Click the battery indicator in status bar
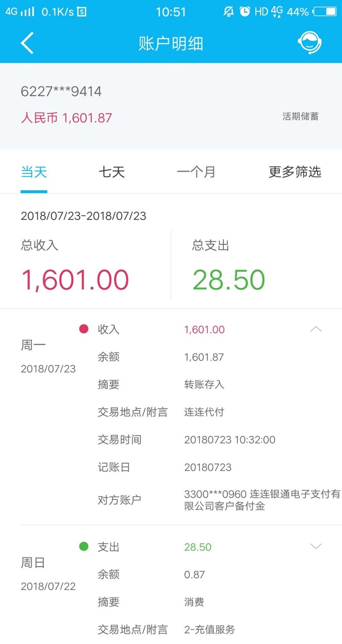 pos(325,12)
